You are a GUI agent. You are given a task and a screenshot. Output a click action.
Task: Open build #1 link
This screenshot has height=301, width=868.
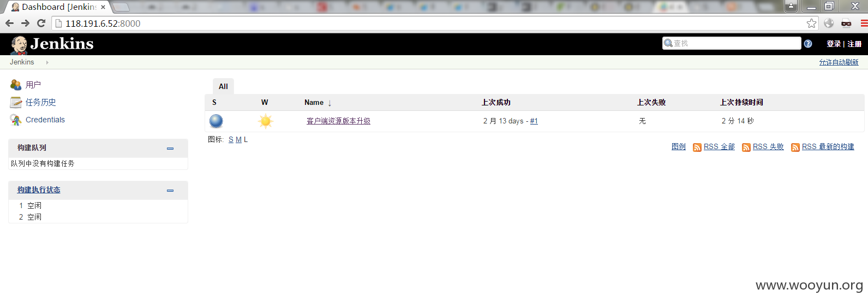tap(534, 121)
